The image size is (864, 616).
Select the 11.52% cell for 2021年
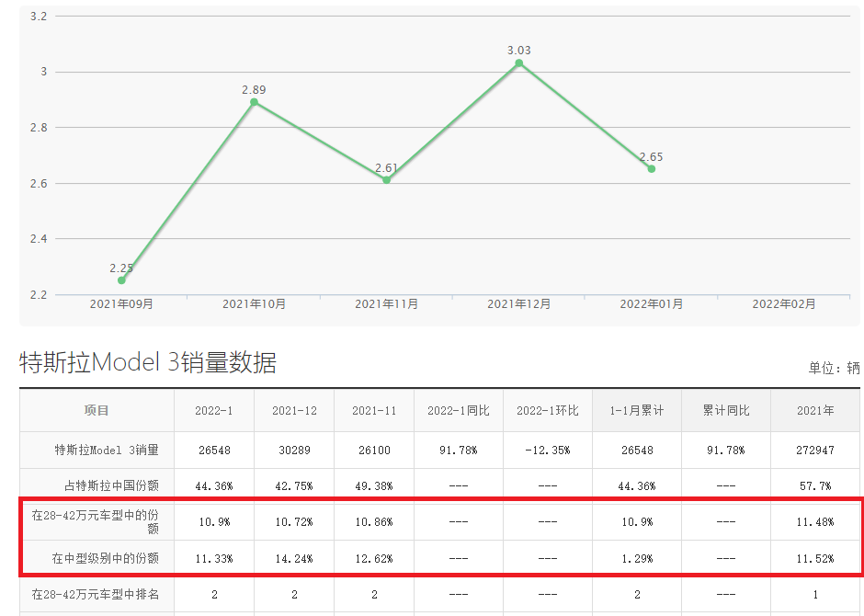[815, 559]
